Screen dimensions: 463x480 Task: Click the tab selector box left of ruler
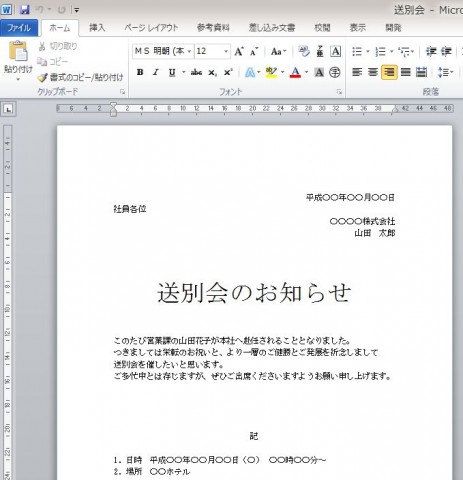[x=8, y=109]
